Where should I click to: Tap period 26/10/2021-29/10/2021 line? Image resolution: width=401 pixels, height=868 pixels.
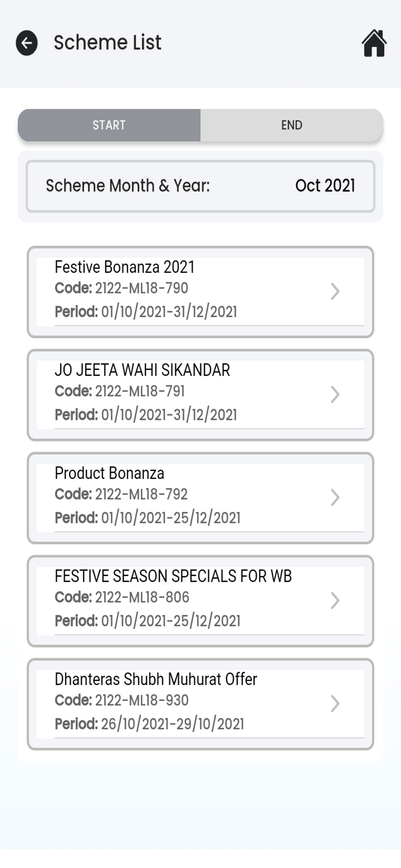click(149, 724)
